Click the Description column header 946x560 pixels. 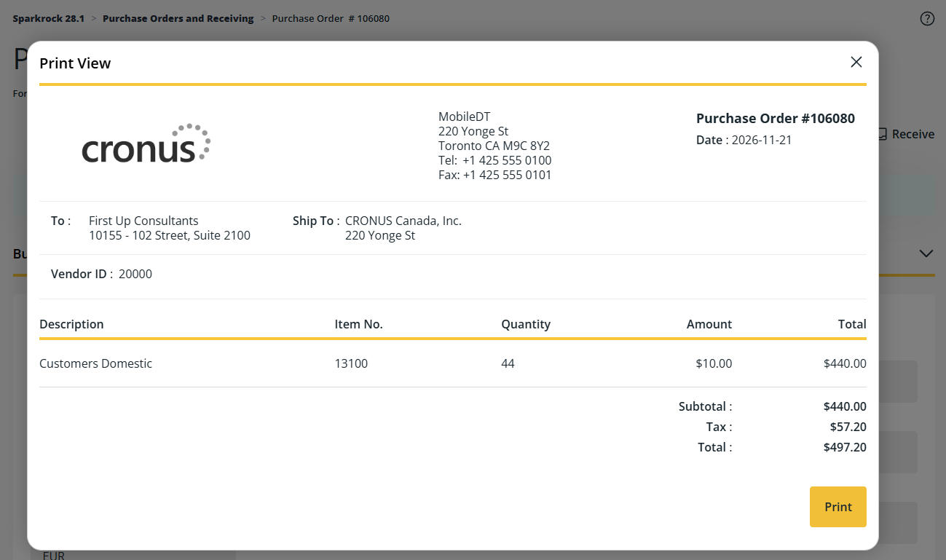point(71,324)
